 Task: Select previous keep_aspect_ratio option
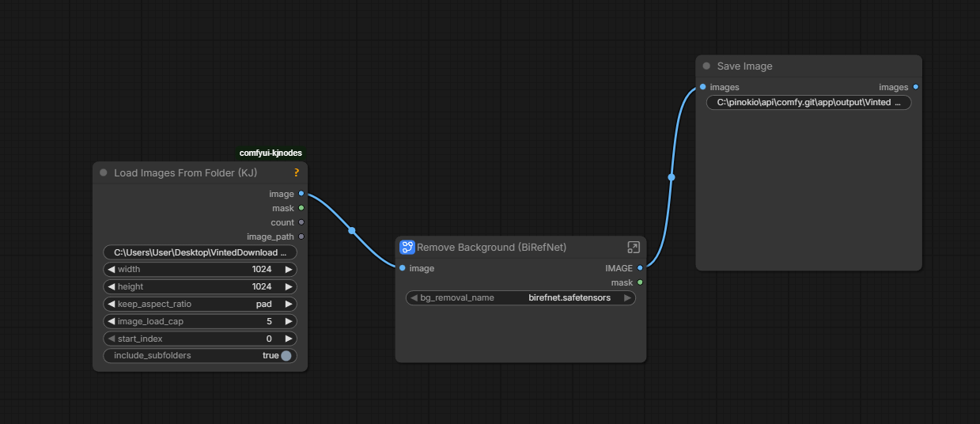click(111, 304)
